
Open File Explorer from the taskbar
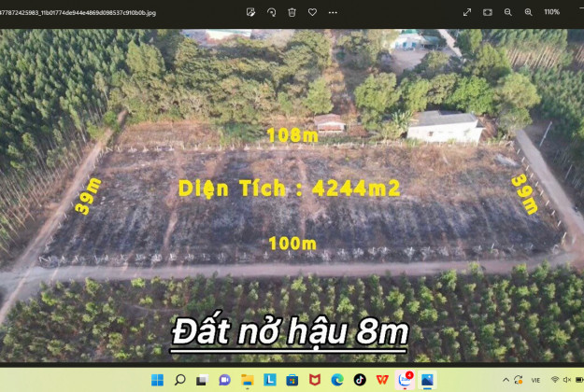[x=247, y=380]
